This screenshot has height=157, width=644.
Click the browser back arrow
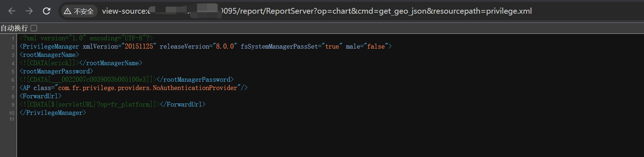12,11
